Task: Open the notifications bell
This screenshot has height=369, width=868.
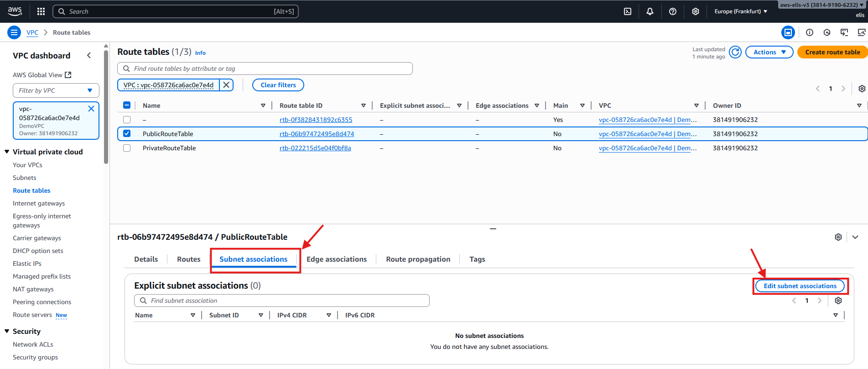Action: [x=650, y=11]
